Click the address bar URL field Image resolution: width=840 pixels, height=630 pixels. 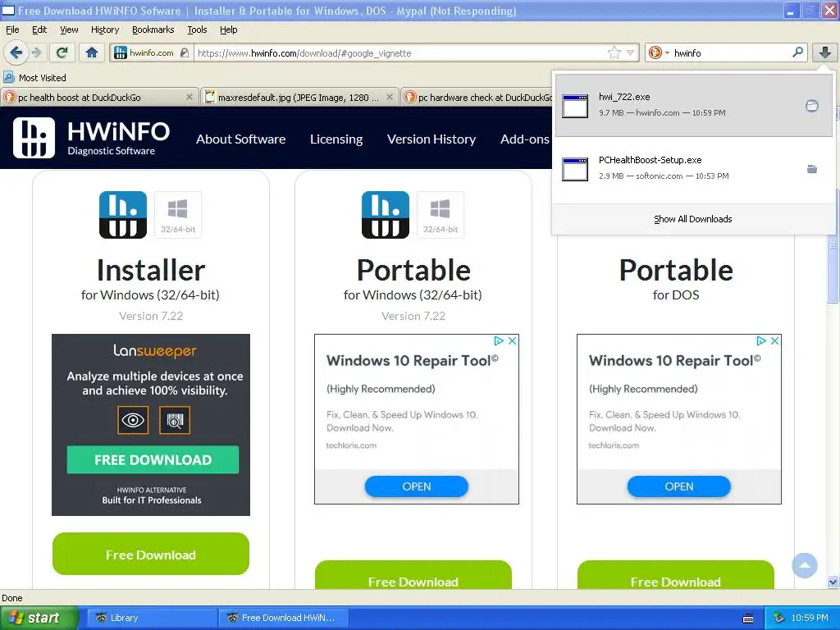point(400,53)
